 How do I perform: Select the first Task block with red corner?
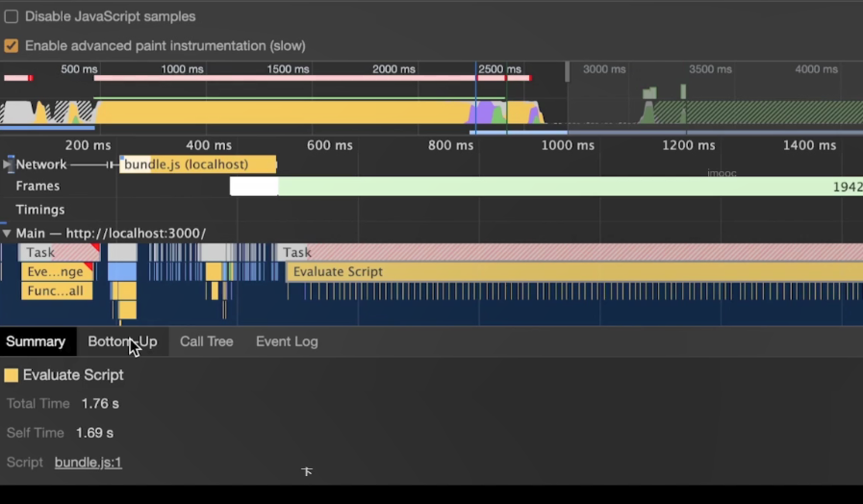pyautogui.click(x=60, y=253)
